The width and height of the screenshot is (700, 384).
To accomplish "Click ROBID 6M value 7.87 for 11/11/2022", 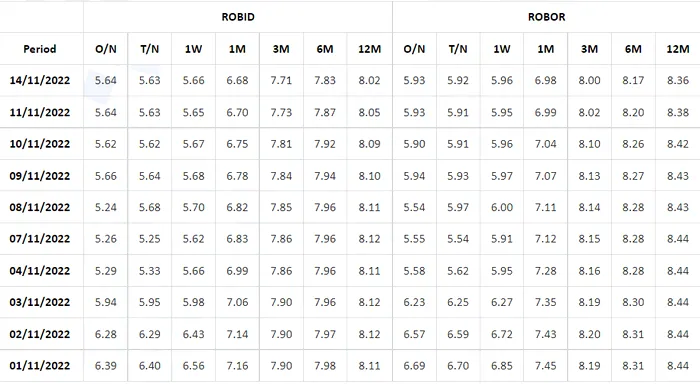I will (x=325, y=112).
